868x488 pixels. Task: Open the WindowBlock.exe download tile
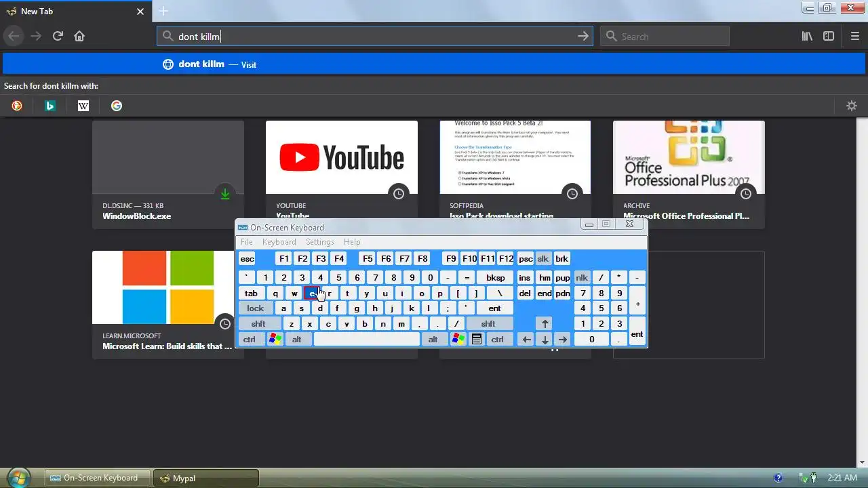(x=168, y=174)
